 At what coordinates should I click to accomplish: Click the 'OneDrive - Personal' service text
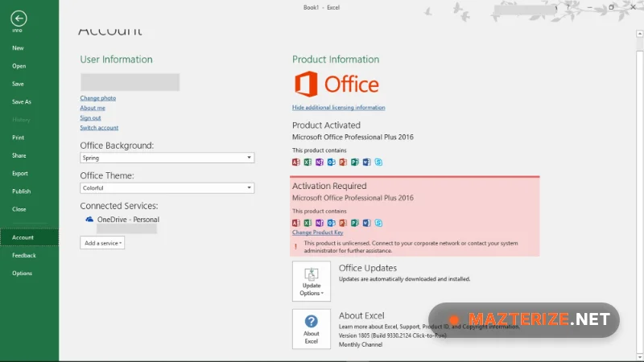pyautogui.click(x=128, y=220)
